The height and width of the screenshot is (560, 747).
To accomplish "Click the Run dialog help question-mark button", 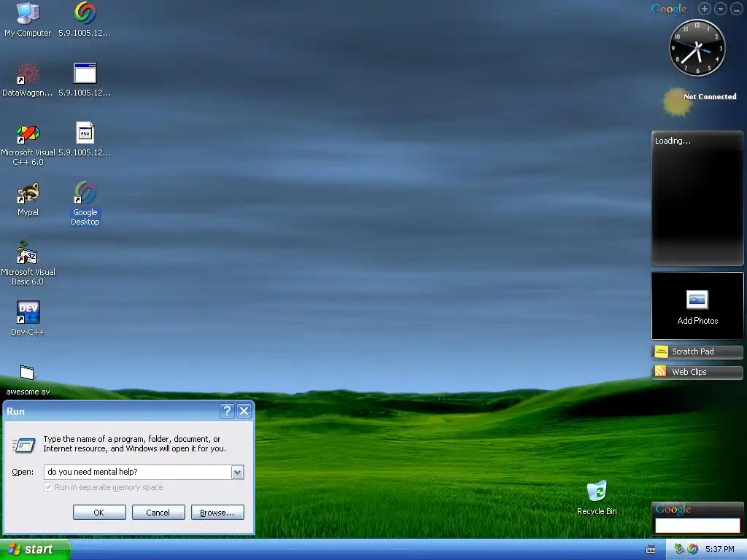I will [228, 411].
